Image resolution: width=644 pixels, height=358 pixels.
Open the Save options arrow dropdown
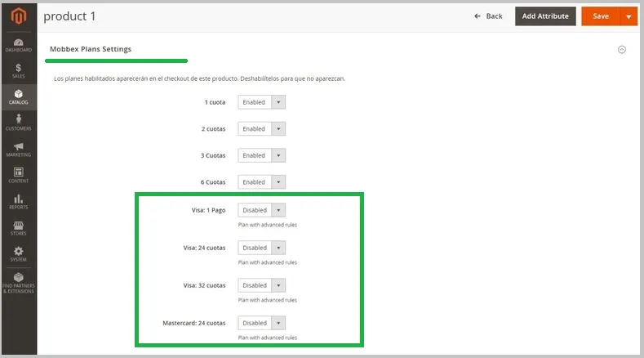[628, 16]
